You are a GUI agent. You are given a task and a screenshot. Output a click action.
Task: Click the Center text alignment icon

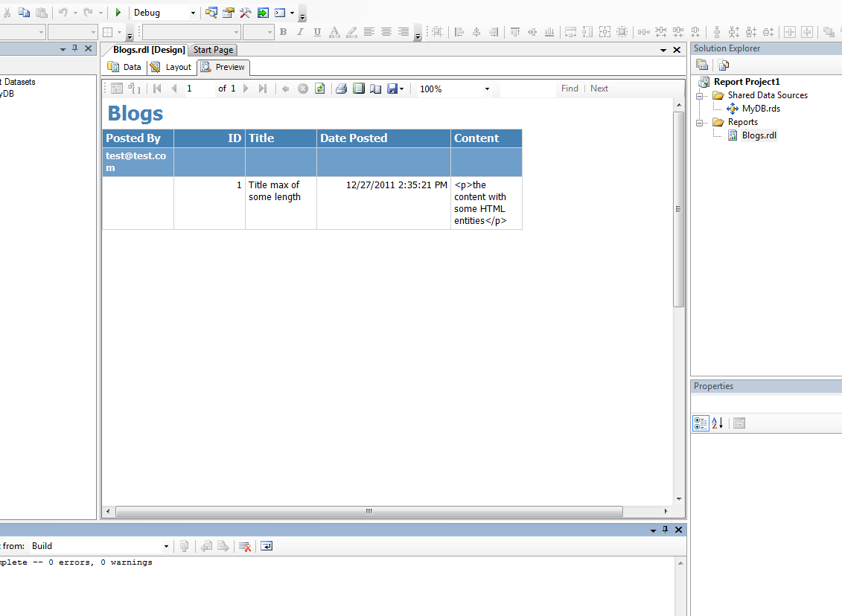tap(386, 32)
